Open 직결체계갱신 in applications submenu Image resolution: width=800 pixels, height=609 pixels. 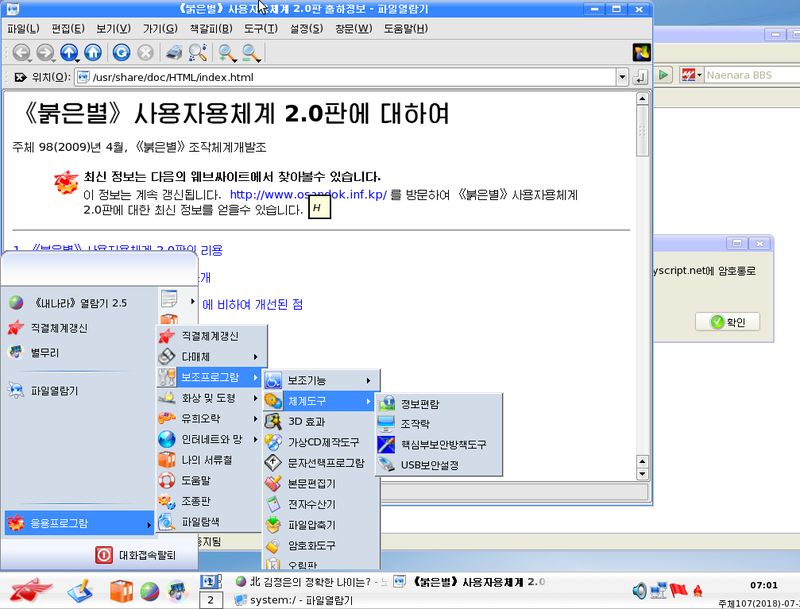coord(211,336)
